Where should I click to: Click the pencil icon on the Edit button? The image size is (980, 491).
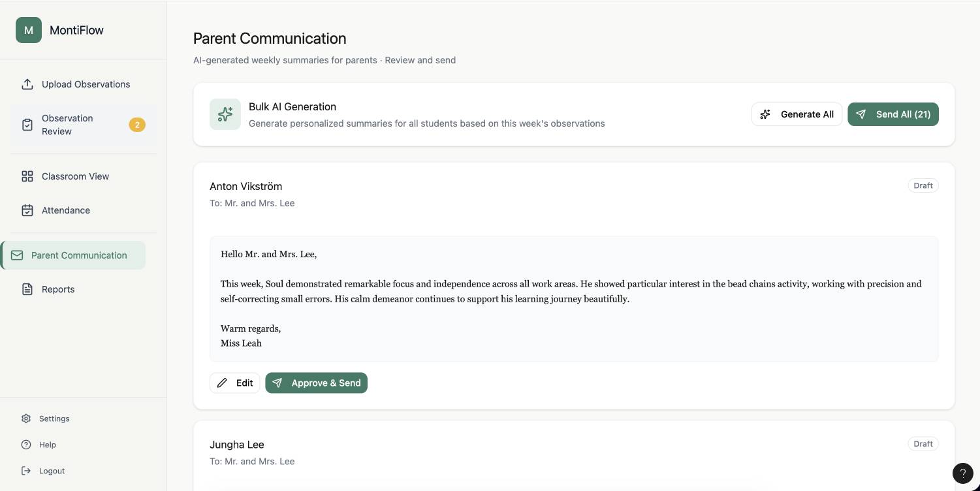[222, 383]
